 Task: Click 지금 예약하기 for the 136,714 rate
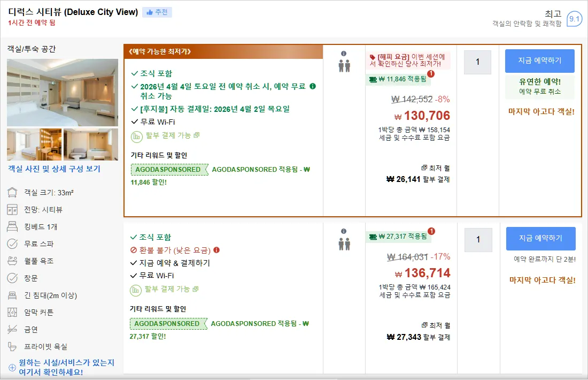(541, 239)
